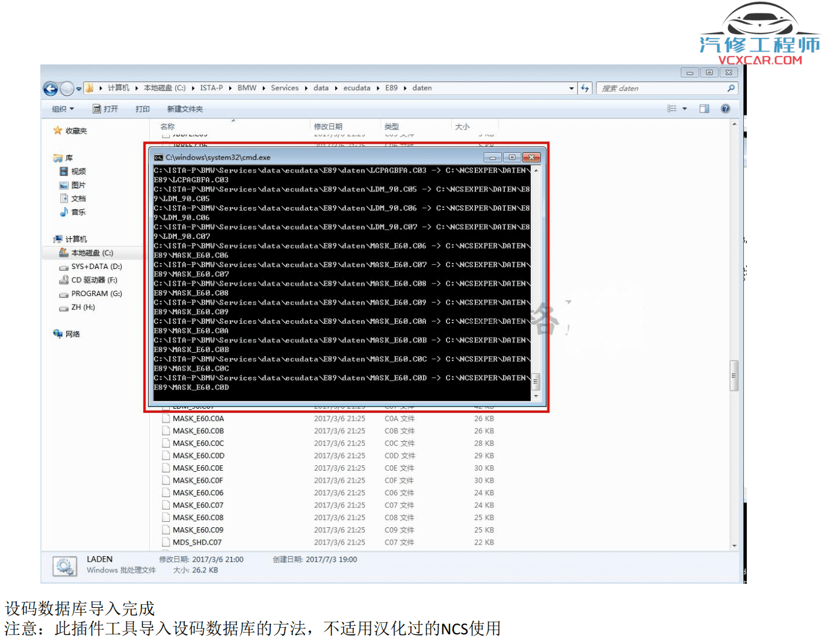Toggle the preview pane icon

[x=704, y=109]
